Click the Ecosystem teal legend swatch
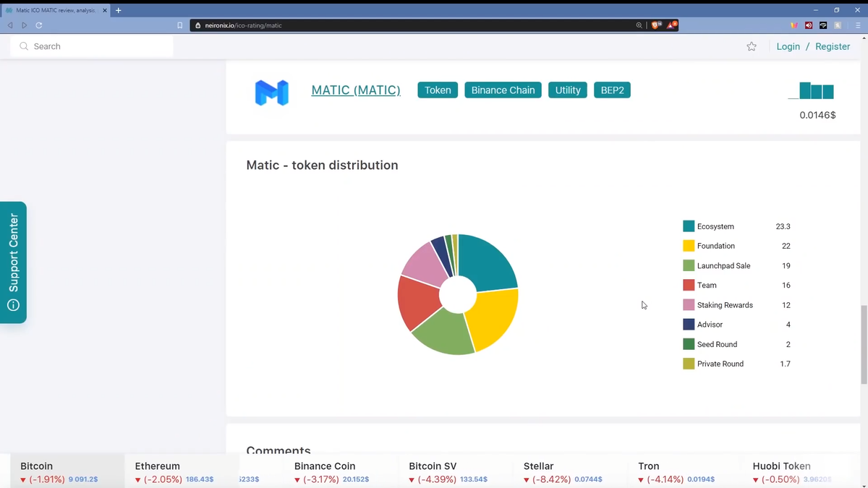This screenshot has height=488, width=868. (x=689, y=226)
